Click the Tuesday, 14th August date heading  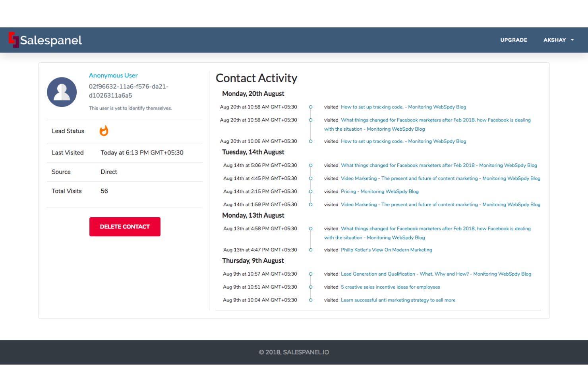click(x=253, y=152)
